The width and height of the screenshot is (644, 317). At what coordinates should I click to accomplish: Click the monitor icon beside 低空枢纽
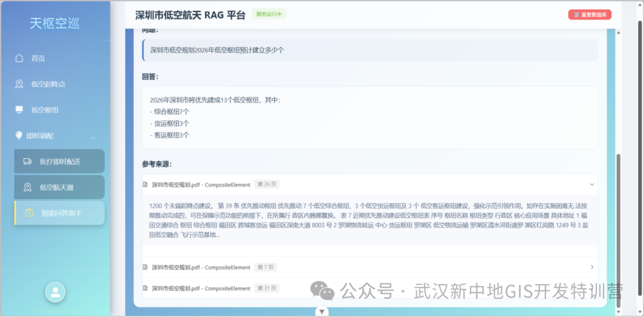[x=19, y=110]
